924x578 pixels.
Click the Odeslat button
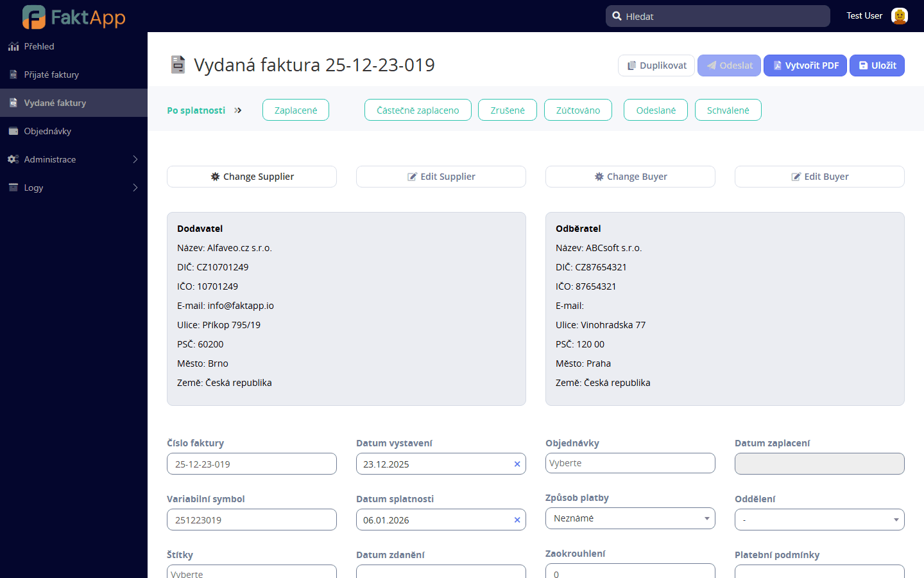click(x=730, y=66)
